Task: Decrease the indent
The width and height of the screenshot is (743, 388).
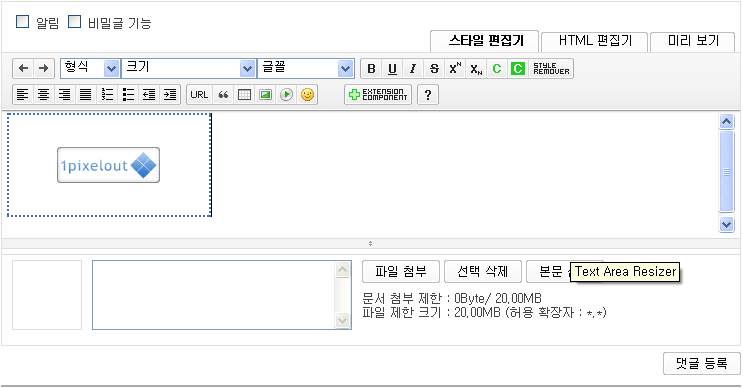Action: 149,94
